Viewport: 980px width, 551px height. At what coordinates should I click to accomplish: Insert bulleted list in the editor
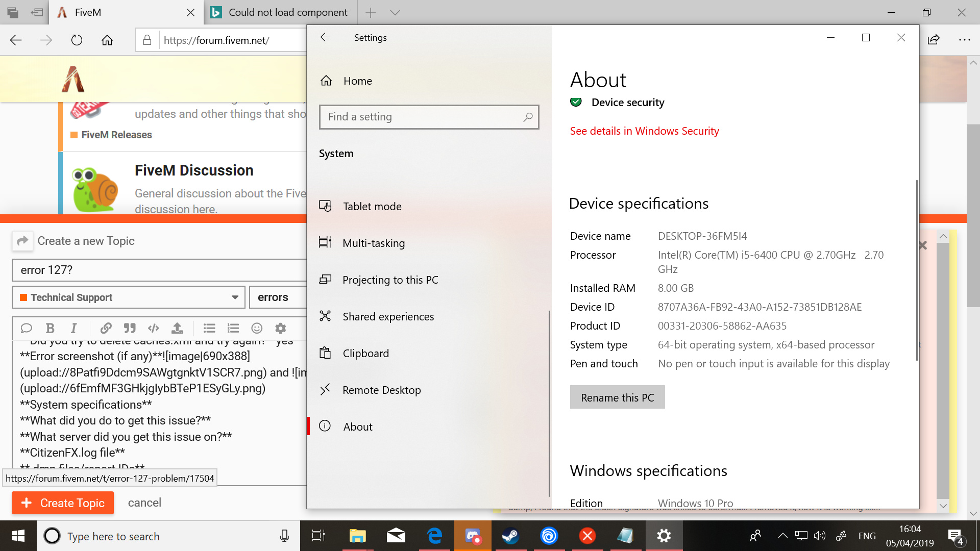tap(209, 328)
